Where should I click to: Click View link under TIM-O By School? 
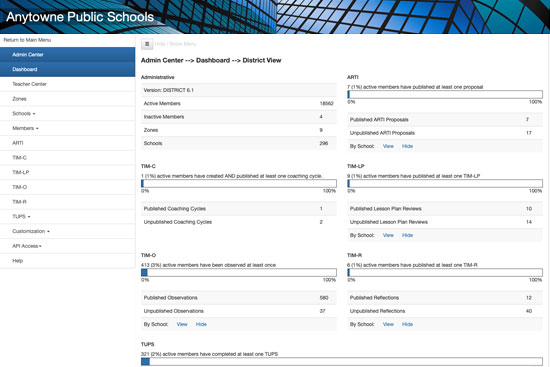pyautogui.click(x=182, y=324)
